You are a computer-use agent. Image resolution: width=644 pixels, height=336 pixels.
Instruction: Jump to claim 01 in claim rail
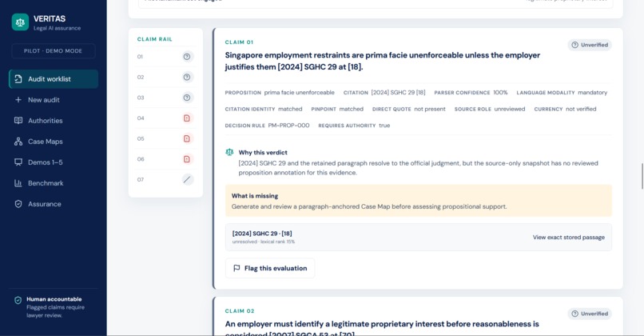[165, 57]
